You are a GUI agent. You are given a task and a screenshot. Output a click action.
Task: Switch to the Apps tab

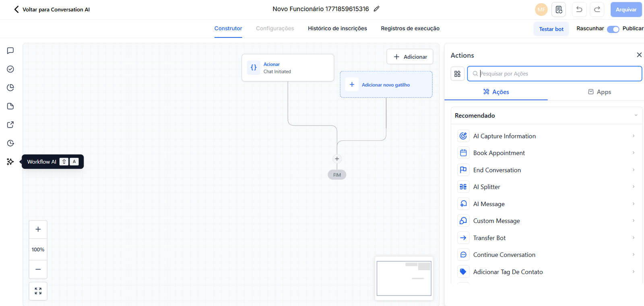click(x=599, y=92)
